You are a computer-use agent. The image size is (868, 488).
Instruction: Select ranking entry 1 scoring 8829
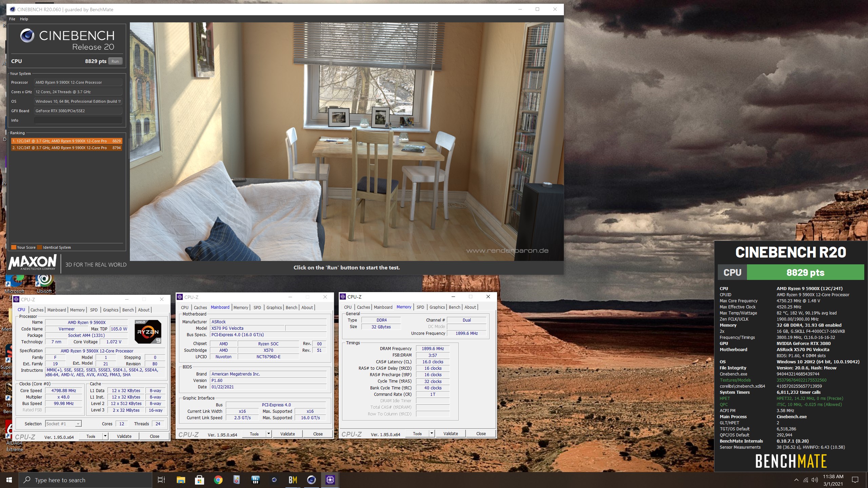tap(66, 141)
